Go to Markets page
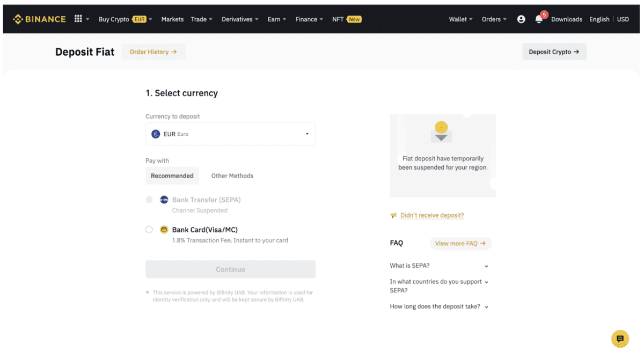Viewport: 644px width, 359px height. [172, 19]
